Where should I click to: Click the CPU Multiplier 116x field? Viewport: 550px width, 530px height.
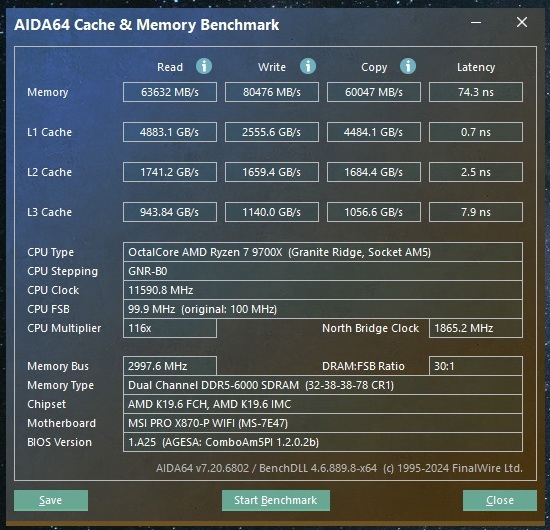170,328
